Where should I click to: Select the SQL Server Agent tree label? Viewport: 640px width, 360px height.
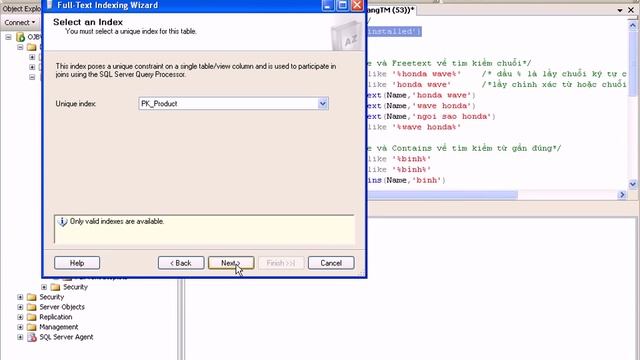point(66,337)
